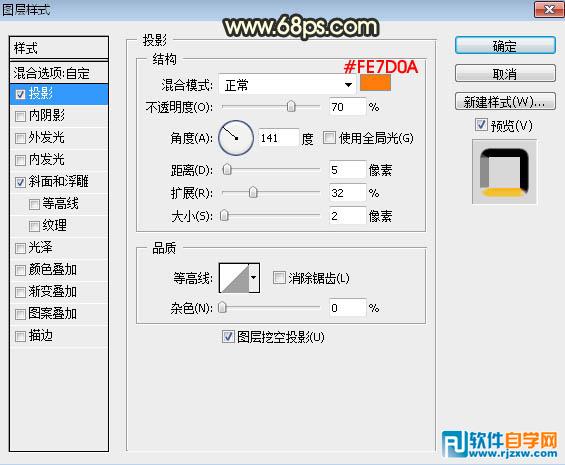
Task: Enable the 内阴影 effect checkbox
Action: (x=20, y=116)
